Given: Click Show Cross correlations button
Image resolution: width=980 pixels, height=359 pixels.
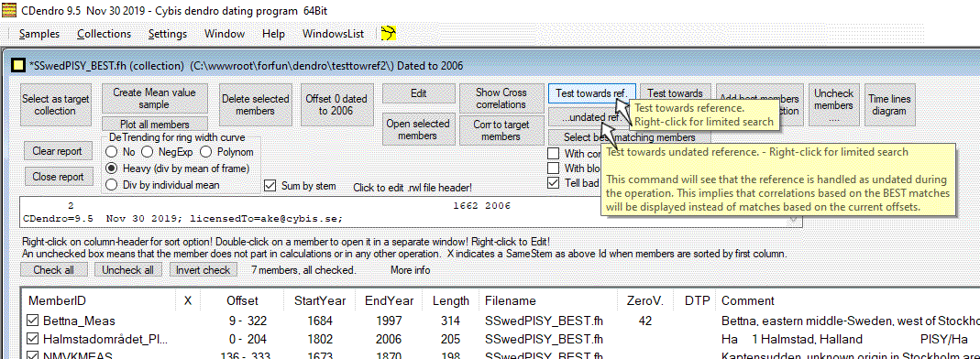Looking at the screenshot, I should click(x=501, y=99).
